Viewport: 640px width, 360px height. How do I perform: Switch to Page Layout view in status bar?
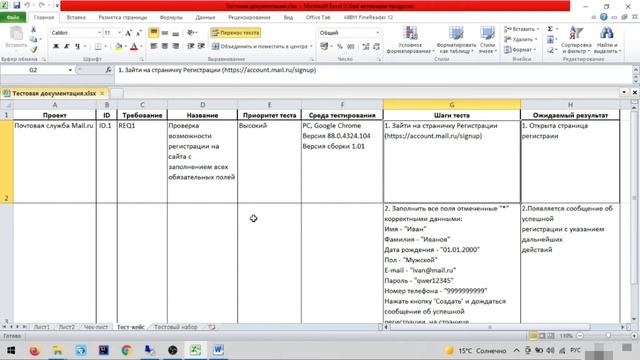(542, 336)
